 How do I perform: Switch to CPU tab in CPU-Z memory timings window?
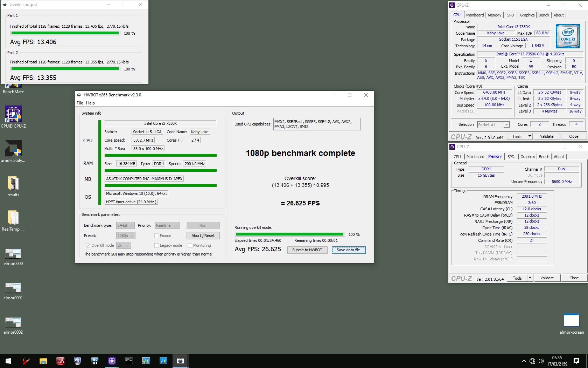[x=457, y=157]
